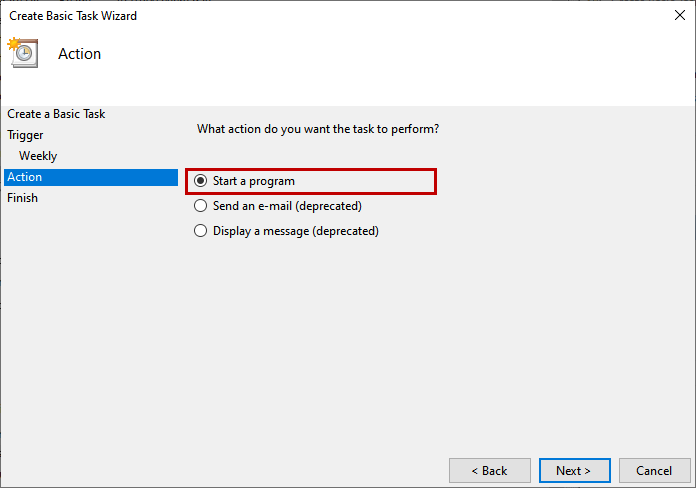
Task: Proceed with the Next > button
Action: tap(574, 470)
